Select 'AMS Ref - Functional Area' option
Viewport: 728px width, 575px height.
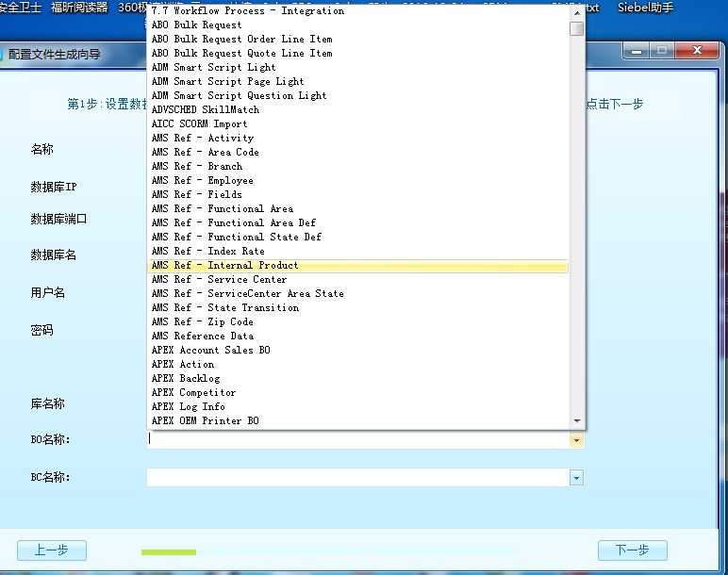[x=357, y=209]
